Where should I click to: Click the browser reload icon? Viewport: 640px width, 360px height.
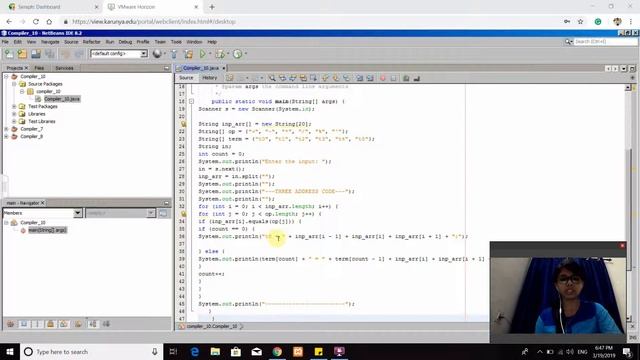(36, 22)
